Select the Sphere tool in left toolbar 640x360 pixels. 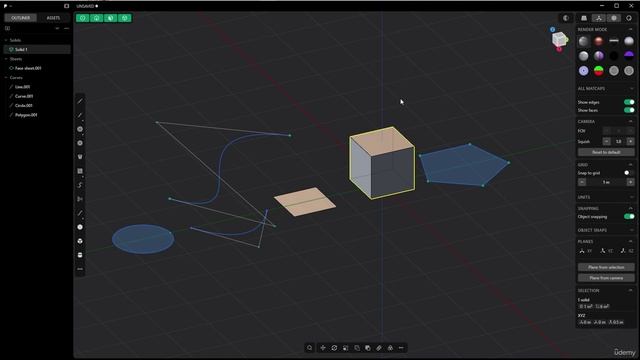pos(80,227)
